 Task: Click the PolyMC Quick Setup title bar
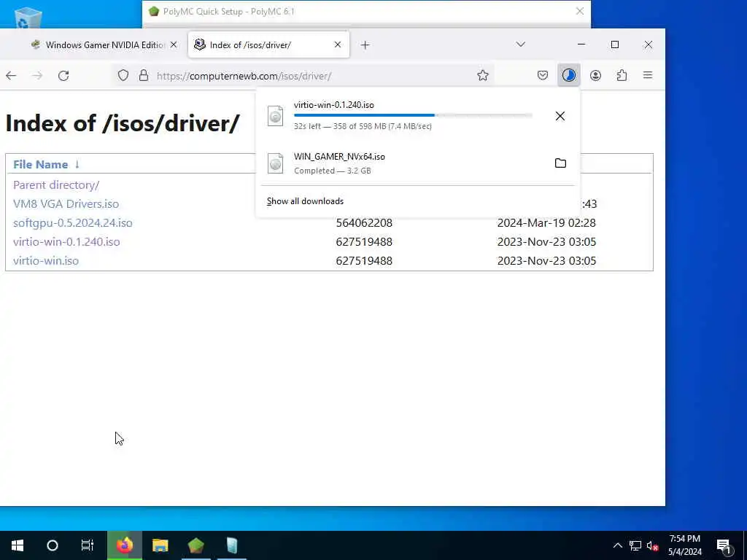tap(366, 12)
